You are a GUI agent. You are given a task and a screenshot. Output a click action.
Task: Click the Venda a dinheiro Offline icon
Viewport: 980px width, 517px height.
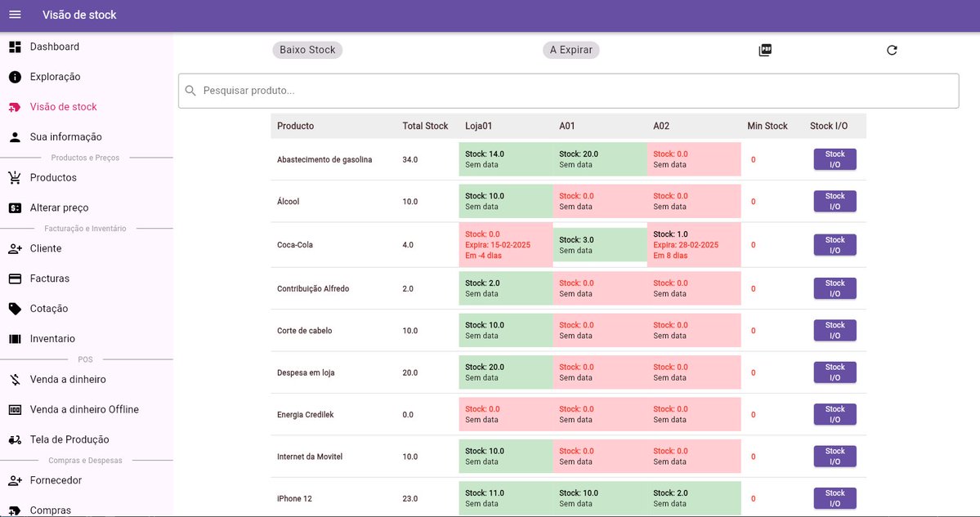pos(15,410)
